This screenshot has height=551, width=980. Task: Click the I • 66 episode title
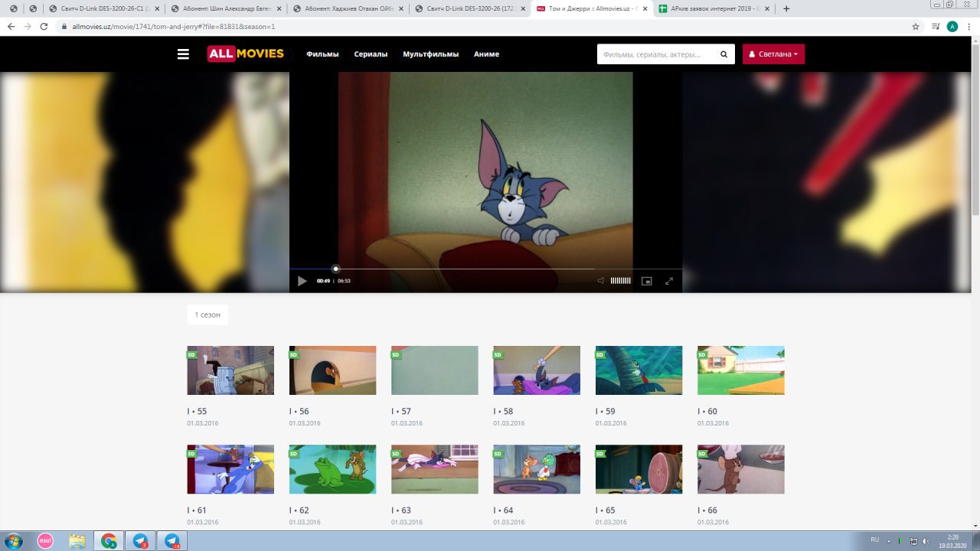point(707,510)
